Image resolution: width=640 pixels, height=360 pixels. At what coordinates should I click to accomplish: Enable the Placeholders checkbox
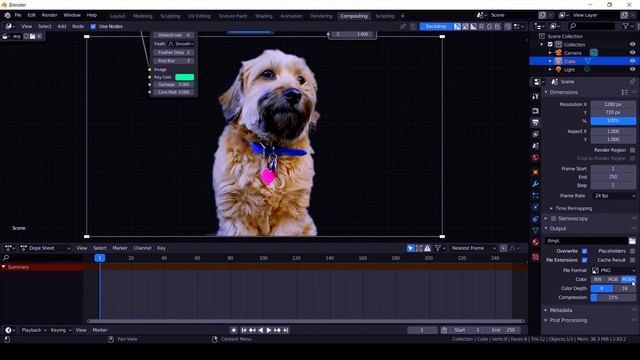pyautogui.click(x=632, y=251)
